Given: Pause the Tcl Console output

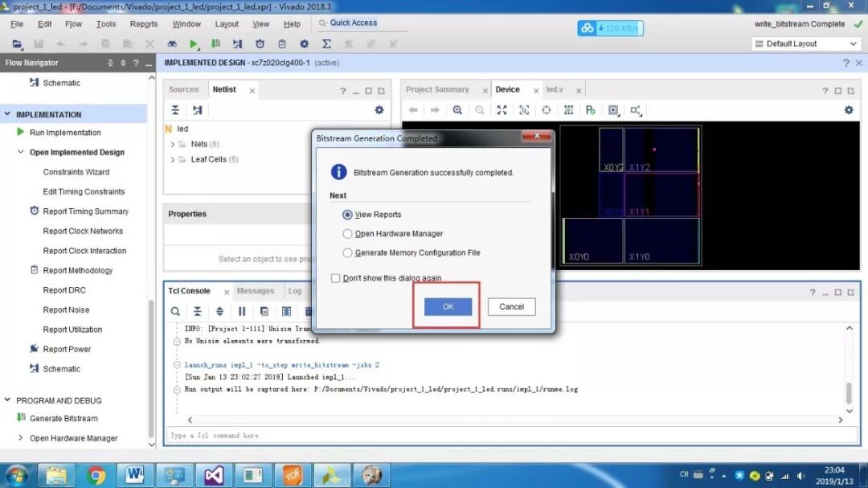Looking at the screenshot, I should click(x=242, y=311).
